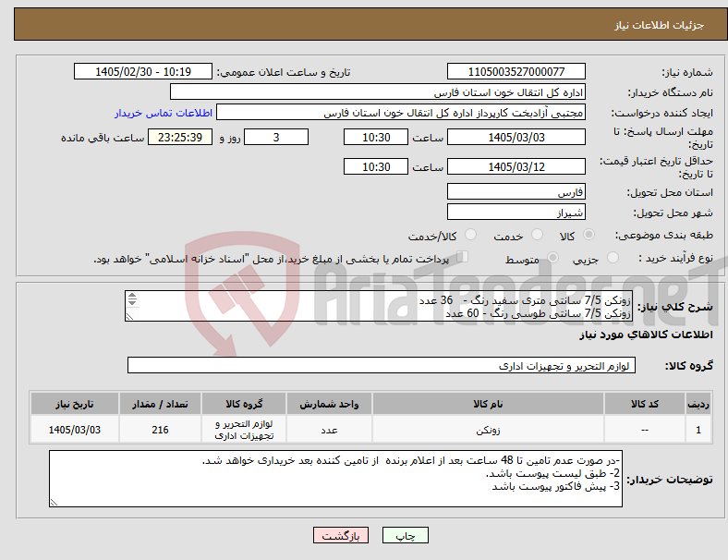Select the کالا radio button
This screenshot has width=728, height=560.
coord(588,235)
